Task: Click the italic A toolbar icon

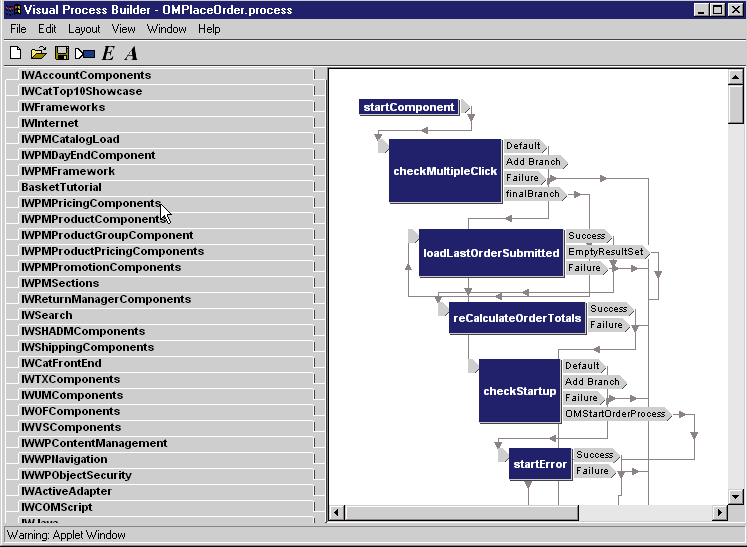Action: coord(131,52)
